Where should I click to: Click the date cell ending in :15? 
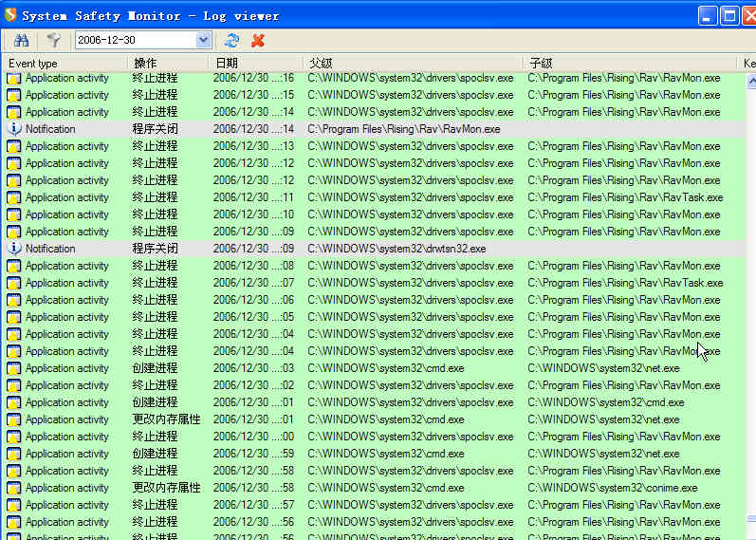coord(253,95)
